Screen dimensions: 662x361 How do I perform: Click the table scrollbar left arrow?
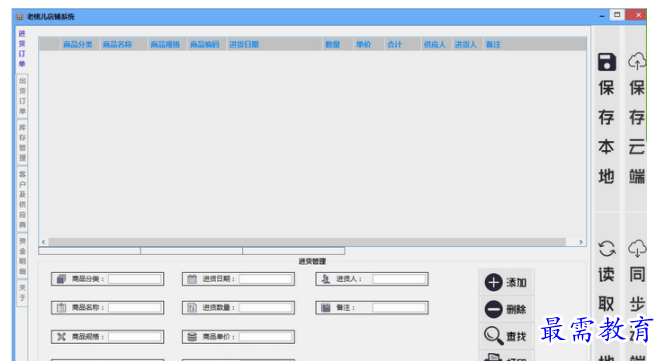point(43,242)
